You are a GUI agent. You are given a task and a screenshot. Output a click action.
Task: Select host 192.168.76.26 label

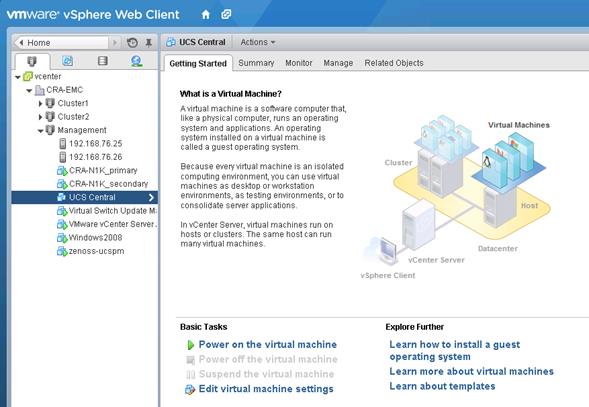[x=95, y=157]
